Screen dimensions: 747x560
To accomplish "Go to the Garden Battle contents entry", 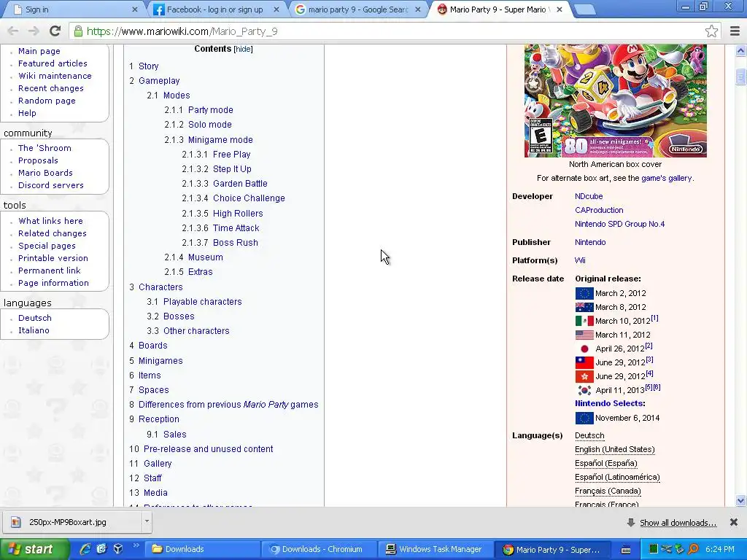I will coord(240,183).
